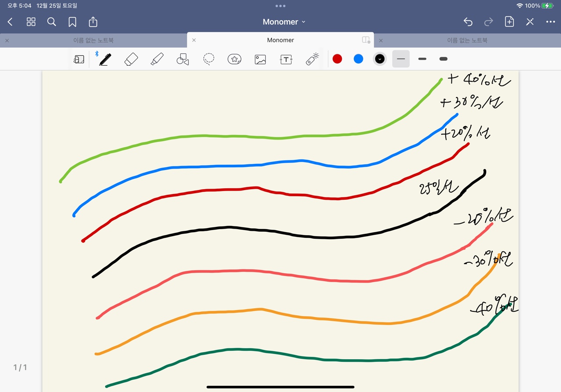
Task: Select the Pen tool
Action: pos(105,59)
